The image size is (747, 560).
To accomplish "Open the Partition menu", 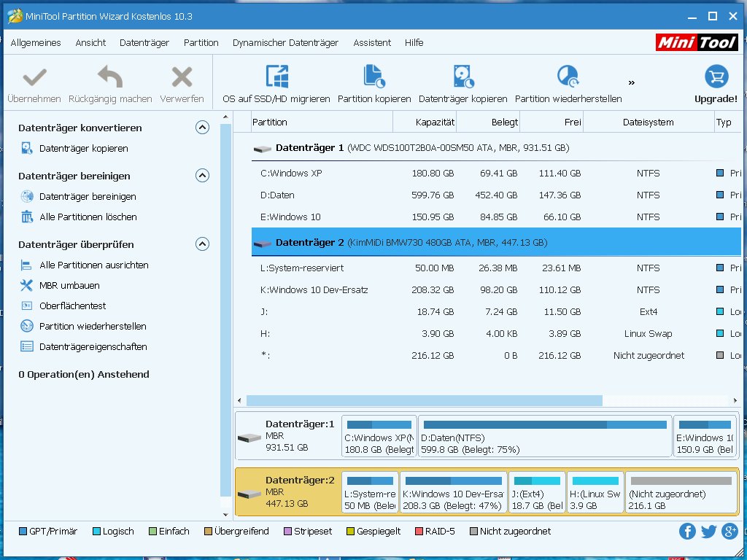I will click(x=201, y=43).
